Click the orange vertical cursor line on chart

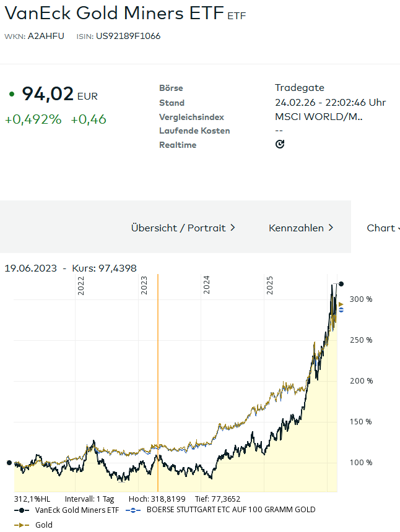158,383
